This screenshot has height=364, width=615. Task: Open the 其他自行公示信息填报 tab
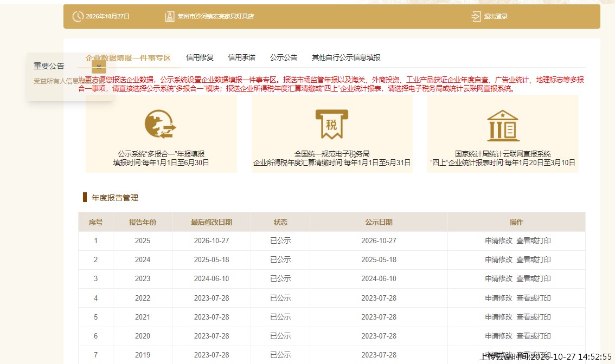(x=346, y=57)
